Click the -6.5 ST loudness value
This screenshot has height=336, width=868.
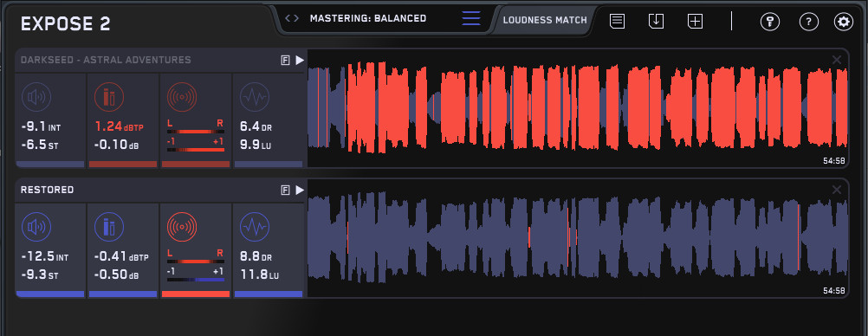click(x=40, y=145)
